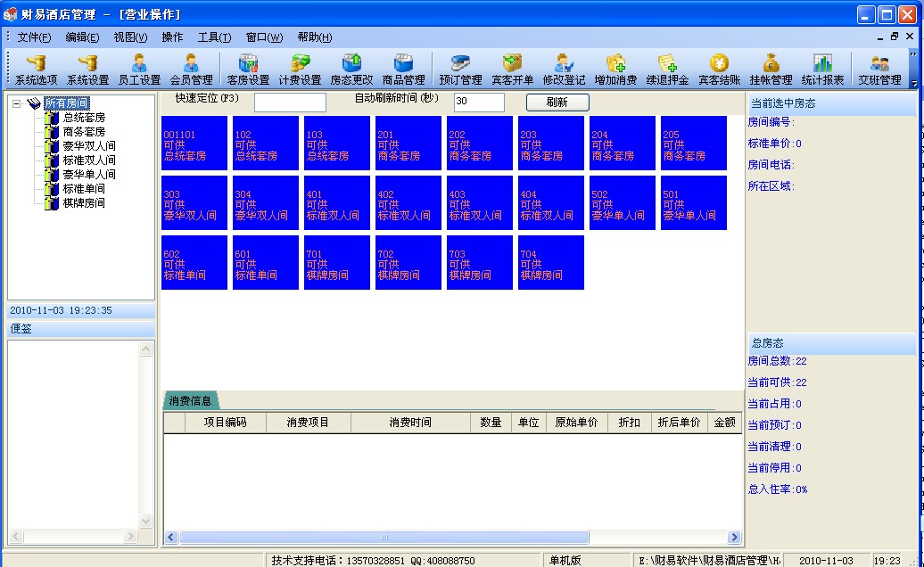
Task: Open 挂帐管理 credit account management
Action: pyautogui.click(x=771, y=70)
